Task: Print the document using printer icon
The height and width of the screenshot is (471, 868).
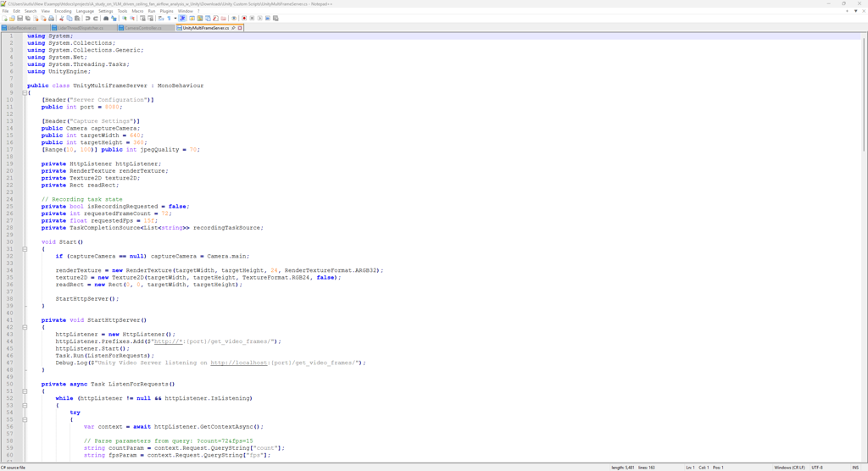Action: tap(51, 19)
